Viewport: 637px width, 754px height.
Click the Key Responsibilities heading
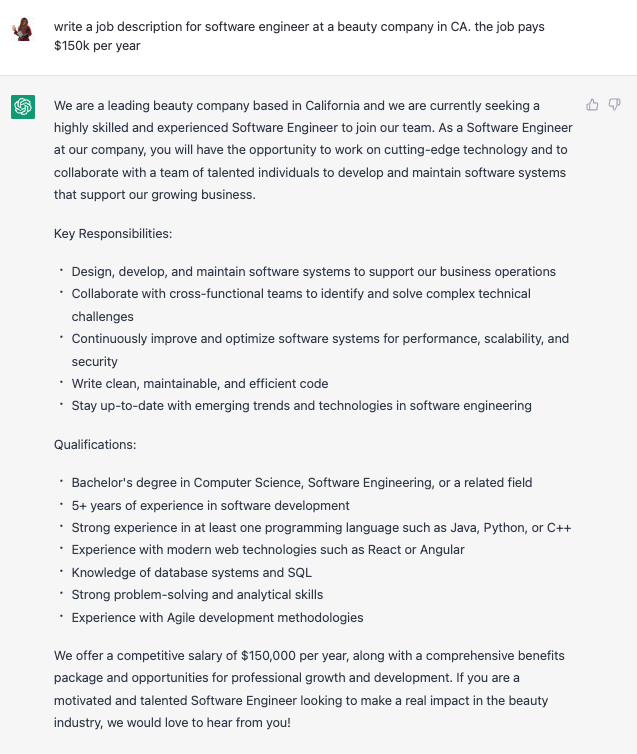pyautogui.click(x=113, y=234)
